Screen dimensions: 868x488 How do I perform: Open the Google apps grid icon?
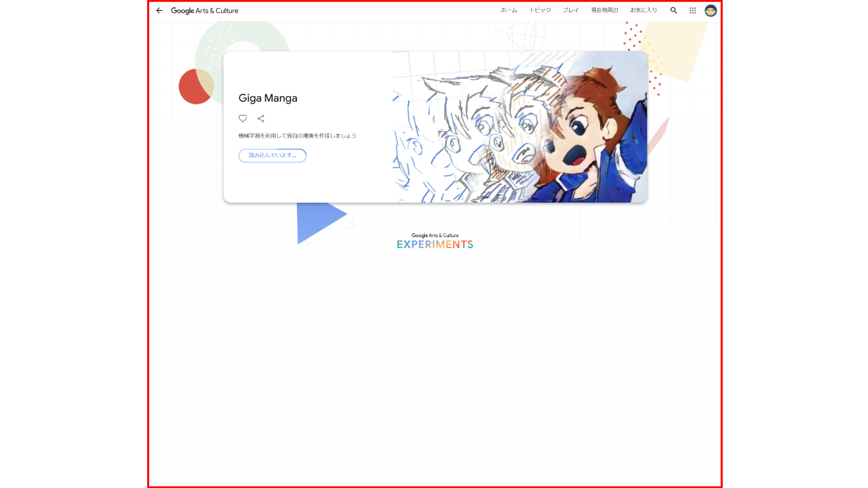(x=692, y=10)
